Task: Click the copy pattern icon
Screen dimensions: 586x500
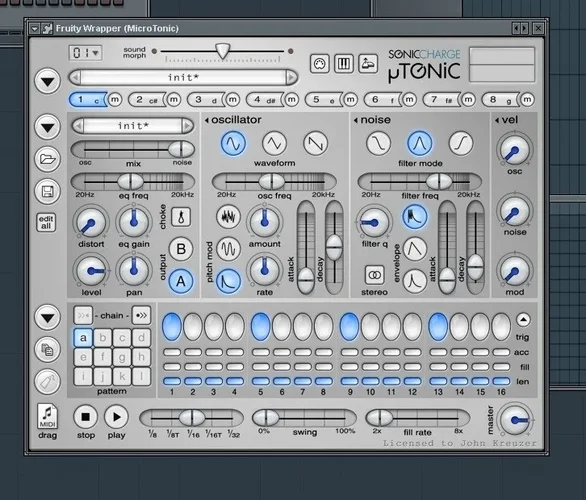Action: (x=47, y=350)
